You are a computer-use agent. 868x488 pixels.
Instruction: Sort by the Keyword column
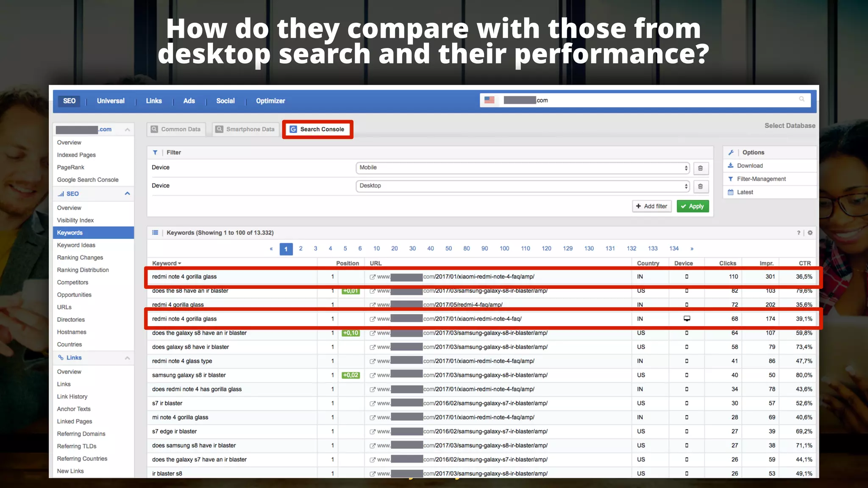tap(167, 263)
